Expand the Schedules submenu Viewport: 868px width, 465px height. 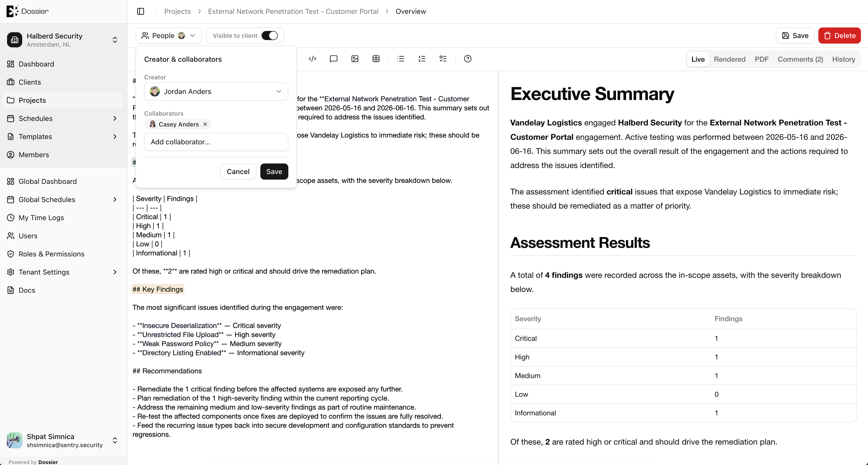point(115,119)
